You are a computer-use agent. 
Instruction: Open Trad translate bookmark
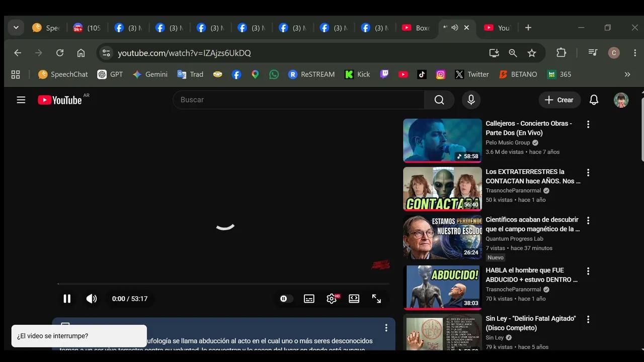click(x=190, y=74)
